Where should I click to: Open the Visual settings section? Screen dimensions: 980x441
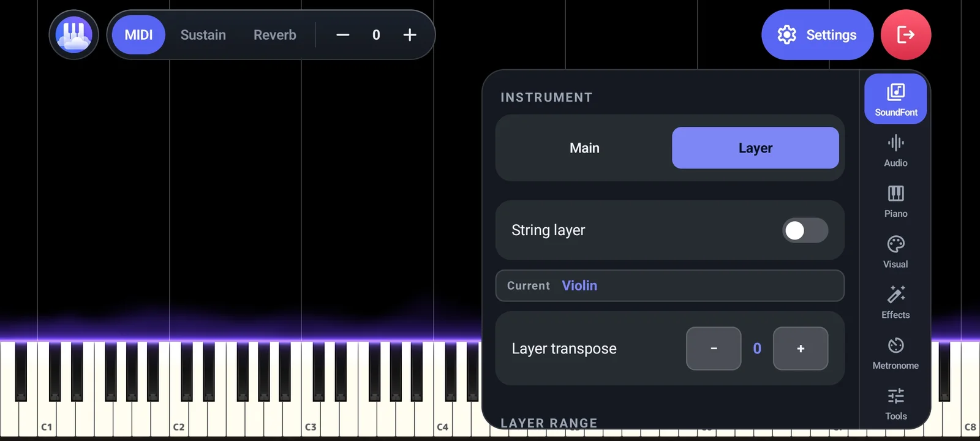(895, 252)
